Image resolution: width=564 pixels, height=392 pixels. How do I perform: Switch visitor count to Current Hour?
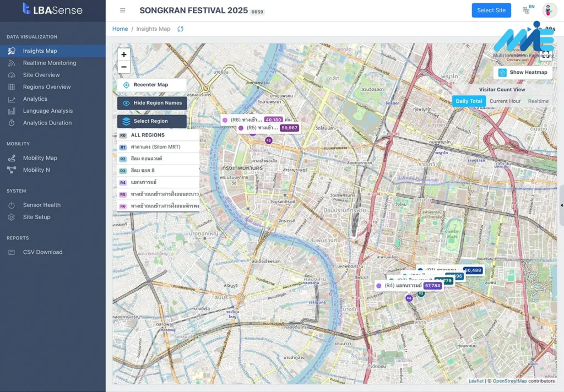pyautogui.click(x=505, y=101)
